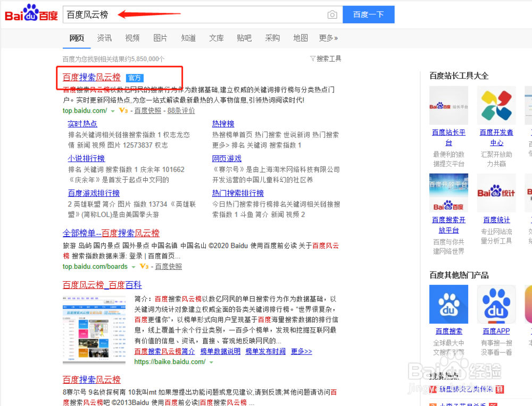Open camera image search icon
Screen dimensions: 532x406
(x=332, y=14)
